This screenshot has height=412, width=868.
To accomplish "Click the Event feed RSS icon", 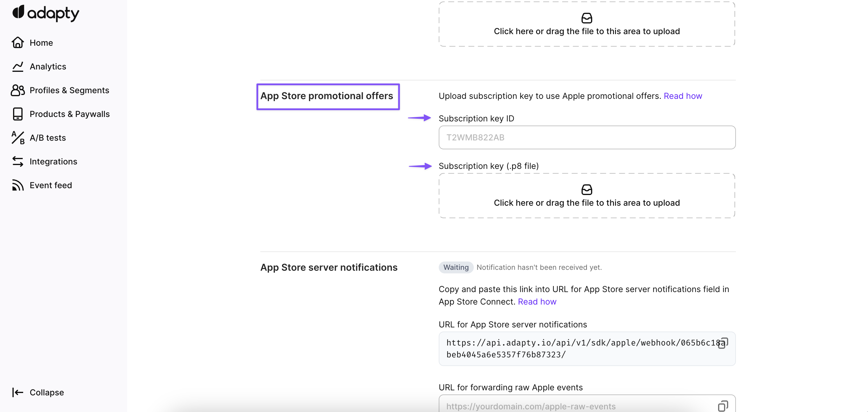I will [x=18, y=185].
